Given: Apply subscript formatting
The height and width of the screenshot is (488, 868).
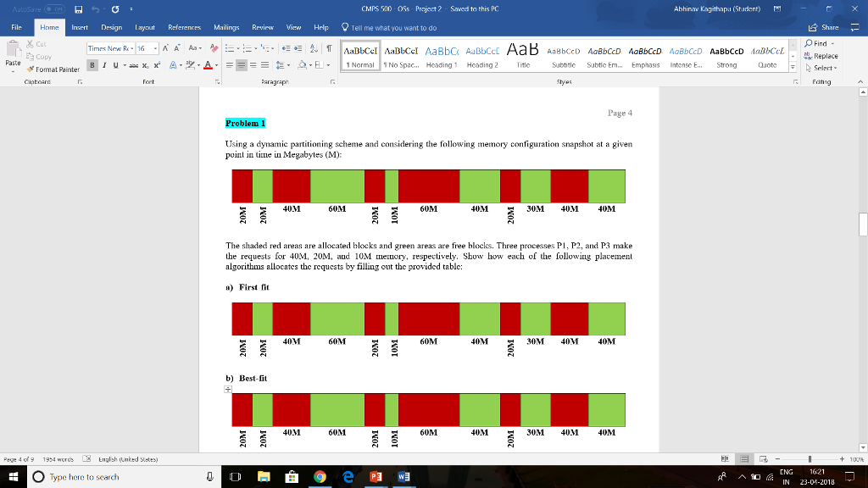Looking at the screenshot, I should click(x=146, y=64).
